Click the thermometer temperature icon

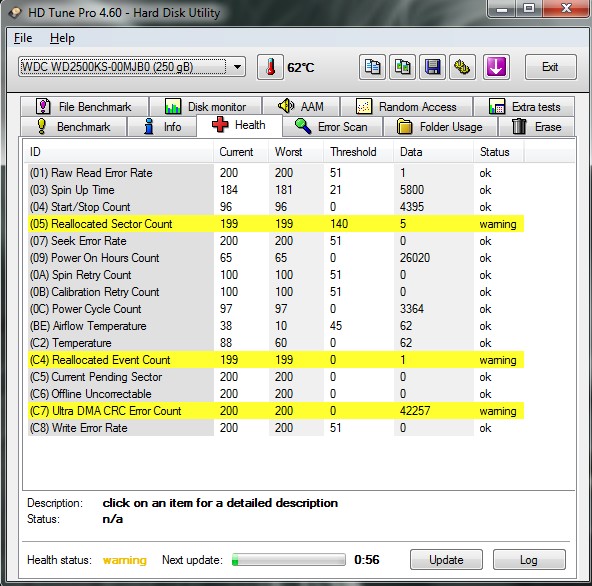point(270,67)
